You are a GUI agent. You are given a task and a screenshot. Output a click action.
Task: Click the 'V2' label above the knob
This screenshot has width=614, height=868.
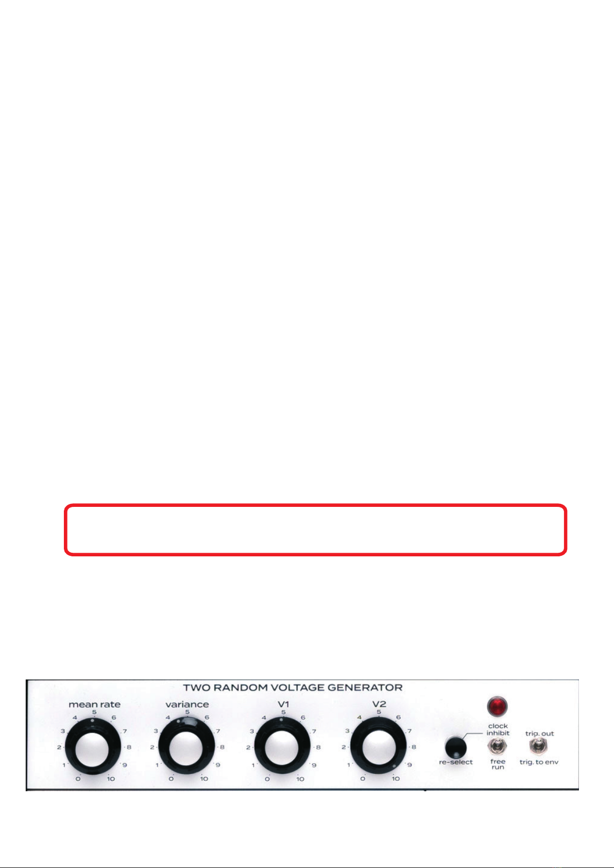pyautogui.click(x=379, y=704)
